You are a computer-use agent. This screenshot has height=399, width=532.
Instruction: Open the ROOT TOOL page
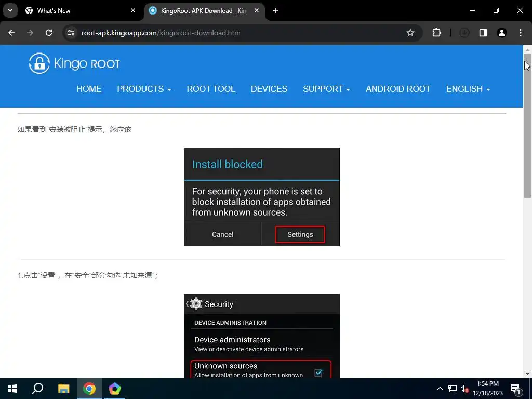click(x=211, y=89)
